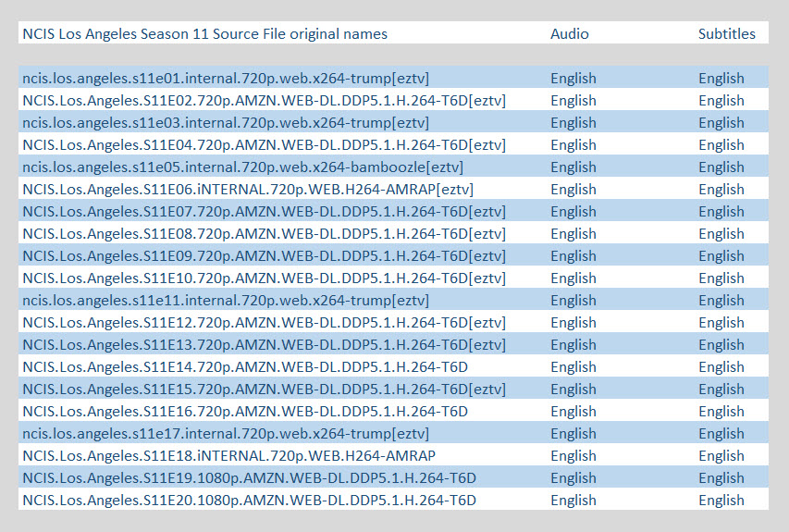Click the 'Subtitles' column header
Viewport: 789px width, 532px height.
[727, 33]
